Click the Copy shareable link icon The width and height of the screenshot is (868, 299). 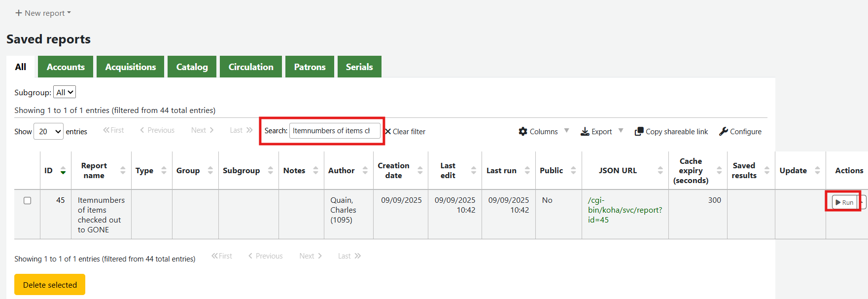[x=639, y=131]
